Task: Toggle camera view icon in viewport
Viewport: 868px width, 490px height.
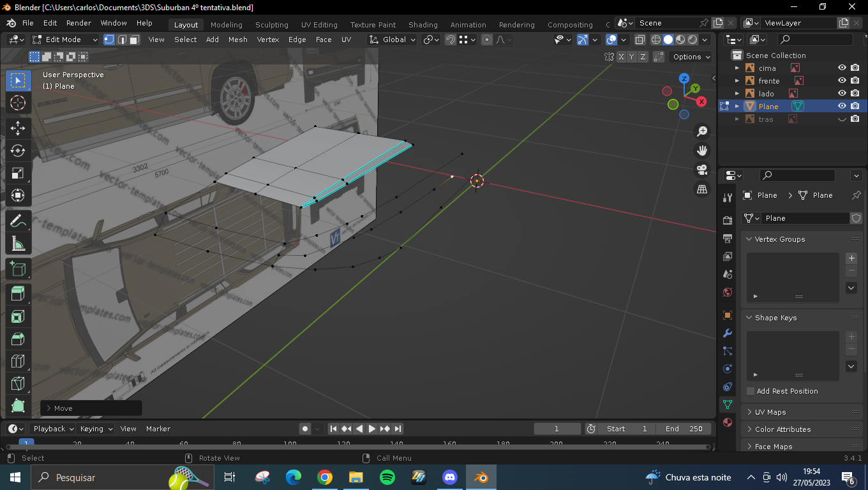Action: tap(702, 170)
